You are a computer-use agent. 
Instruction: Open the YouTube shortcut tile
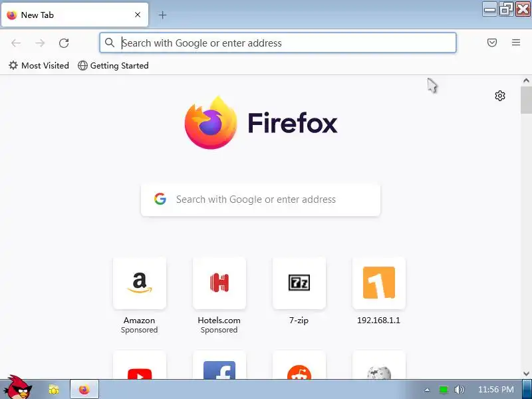coord(140,365)
